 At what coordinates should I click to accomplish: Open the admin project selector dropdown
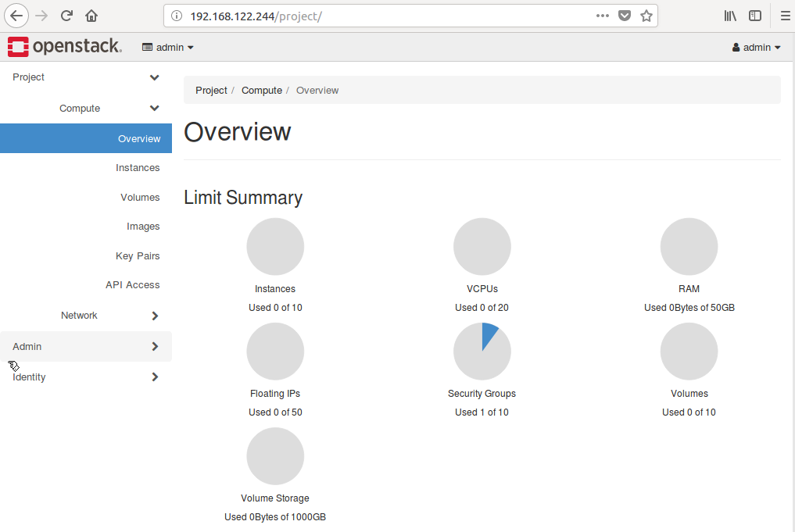(168, 47)
